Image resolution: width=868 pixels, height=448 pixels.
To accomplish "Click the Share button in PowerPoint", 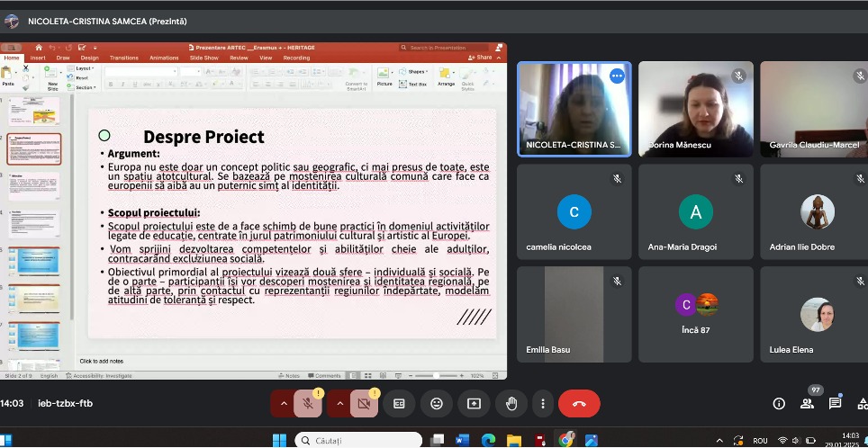I will pos(481,58).
